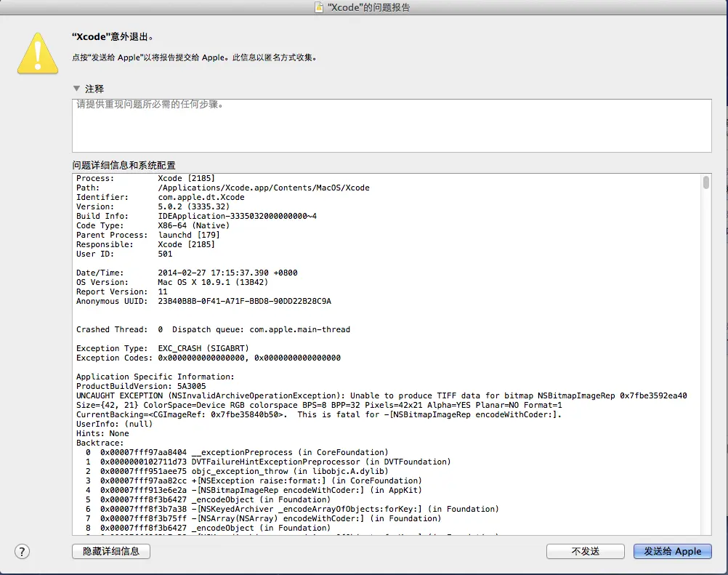Click the OS Version Mac OS X 10.9.1 line
728x575 pixels.
[171, 282]
